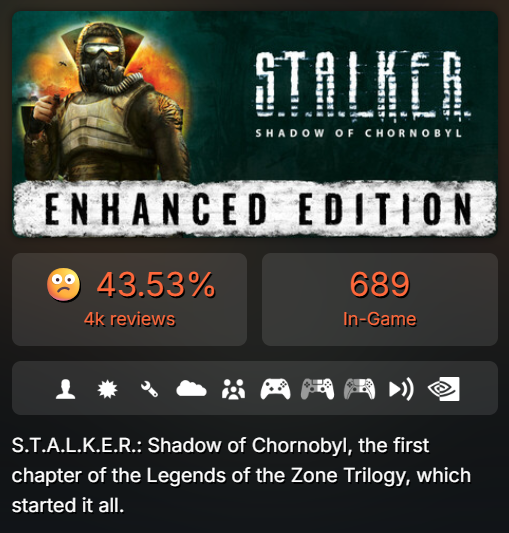Click the 4k reviews link

click(x=130, y=319)
